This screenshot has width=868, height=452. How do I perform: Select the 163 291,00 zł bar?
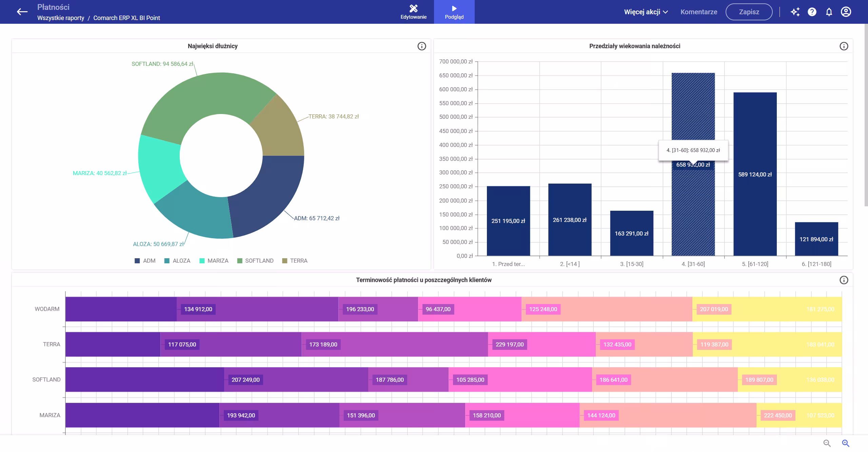click(632, 233)
